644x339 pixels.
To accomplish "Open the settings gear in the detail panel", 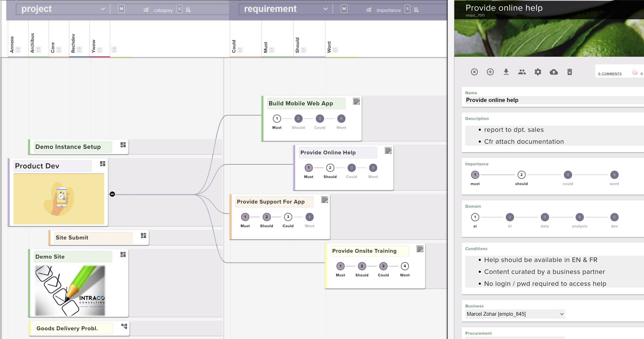I will (538, 72).
